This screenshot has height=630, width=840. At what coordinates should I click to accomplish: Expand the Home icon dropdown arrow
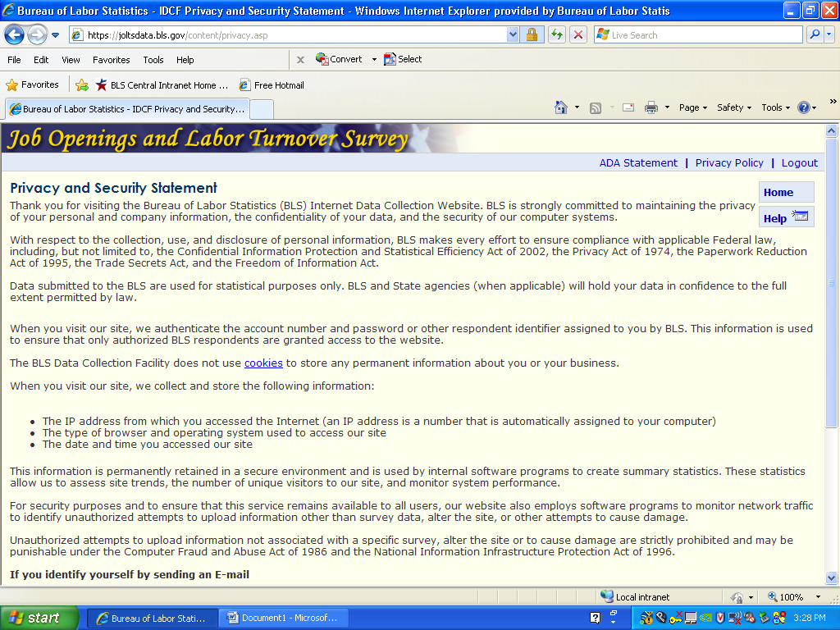577,107
